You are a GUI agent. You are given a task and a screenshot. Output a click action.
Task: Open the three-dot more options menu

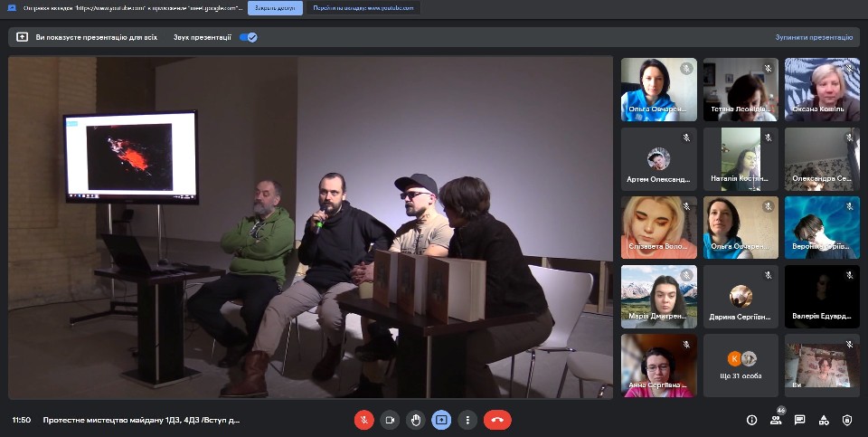pos(467,420)
